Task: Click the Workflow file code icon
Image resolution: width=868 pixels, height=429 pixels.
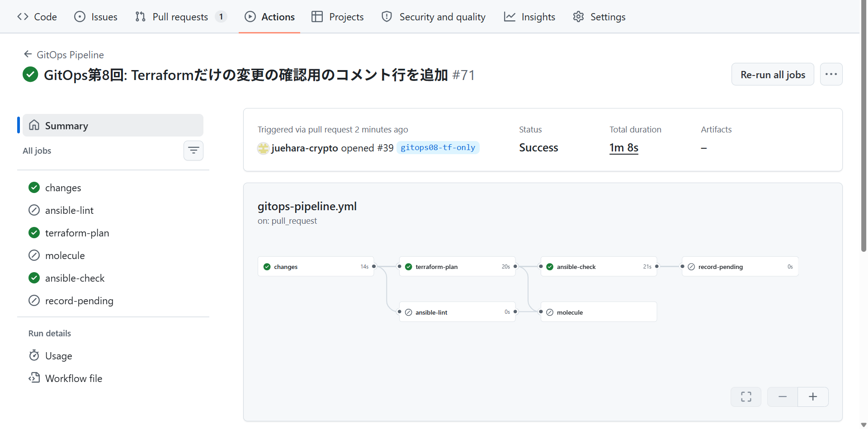Action: [x=34, y=378]
